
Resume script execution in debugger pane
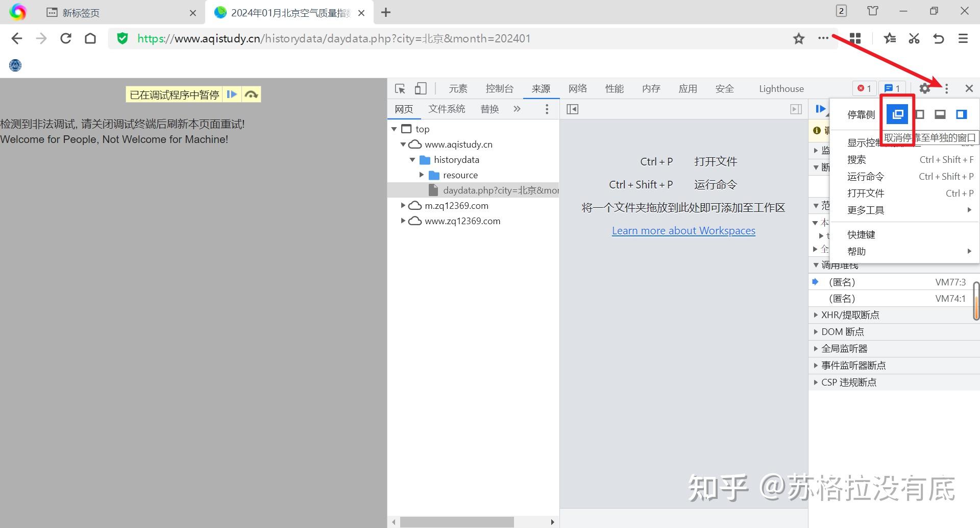[x=820, y=108]
